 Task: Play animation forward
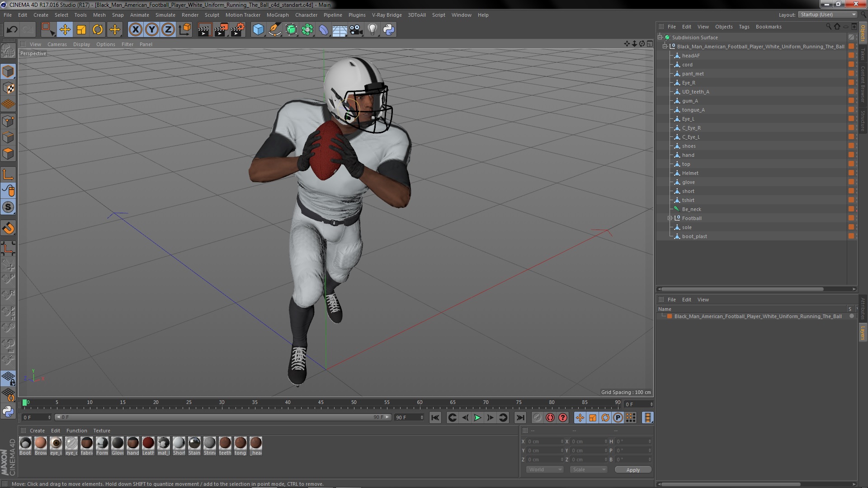click(477, 418)
